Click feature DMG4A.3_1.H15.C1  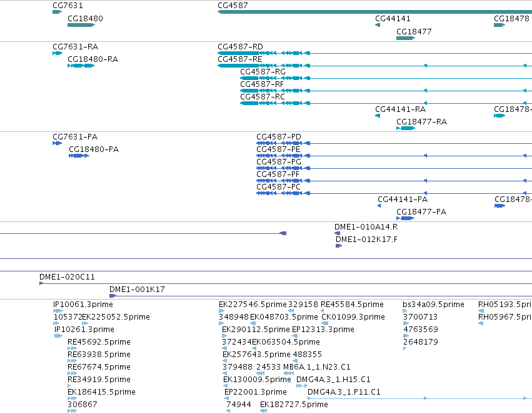(334, 380)
